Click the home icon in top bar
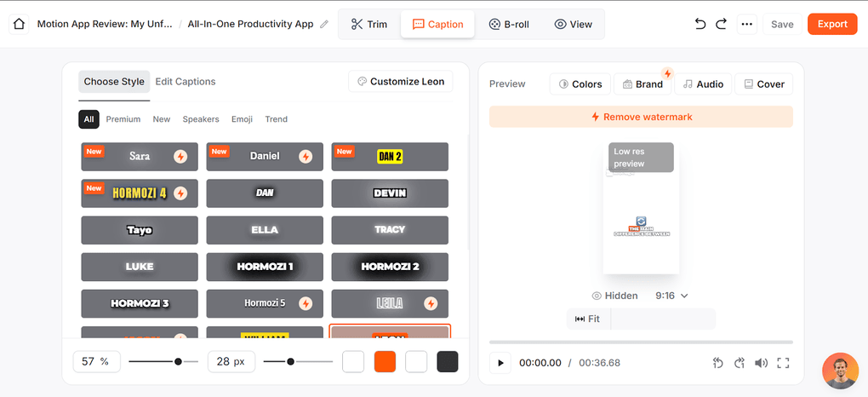The width and height of the screenshot is (868, 397). coord(19,25)
